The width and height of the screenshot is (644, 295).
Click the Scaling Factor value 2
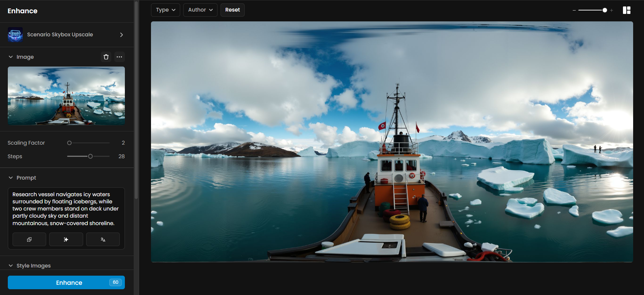pos(123,143)
